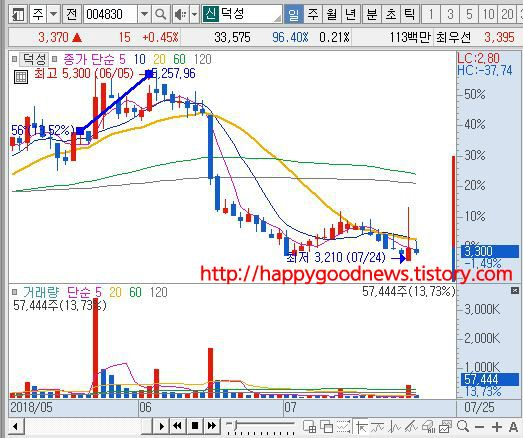Click the fast-forward double-arrow button

(x=212, y=426)
